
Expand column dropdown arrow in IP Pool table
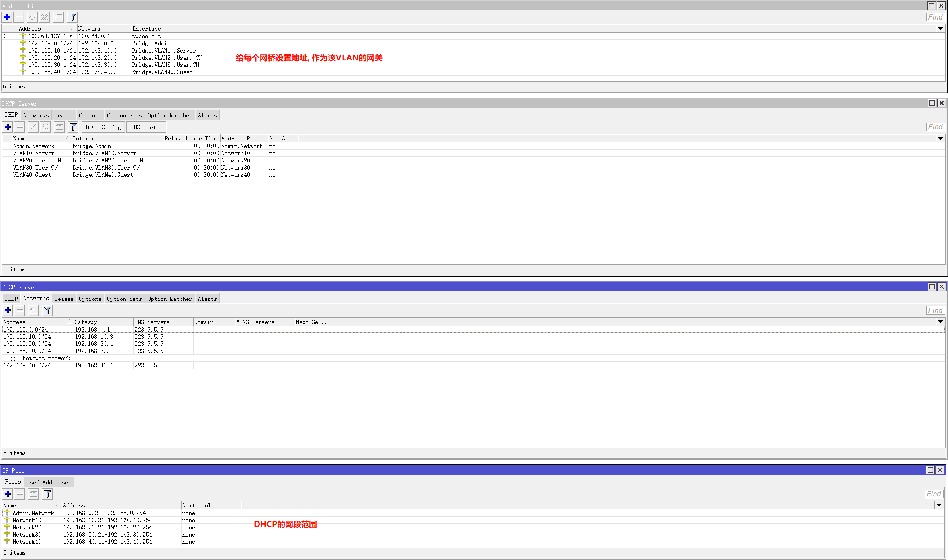pyautogui.click(x=939, y=505)
